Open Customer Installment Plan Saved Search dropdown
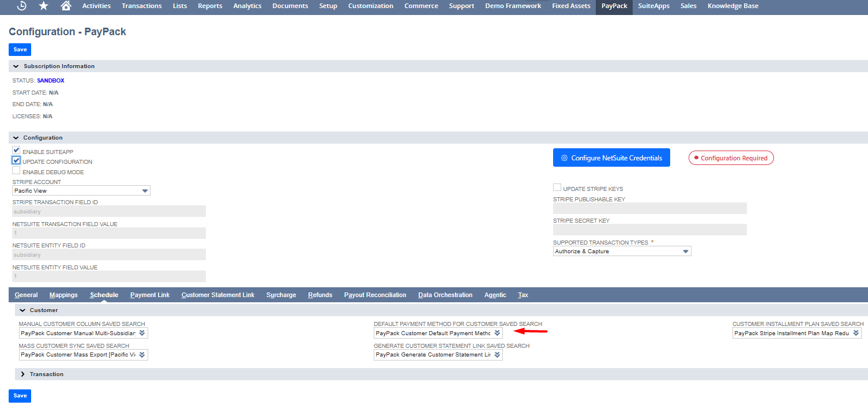868x409 pixels. point(797,333)
